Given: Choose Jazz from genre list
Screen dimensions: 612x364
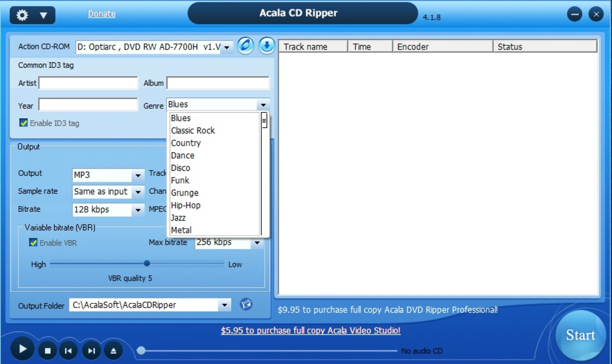Looking at the screenshot, I should point(214,218).
